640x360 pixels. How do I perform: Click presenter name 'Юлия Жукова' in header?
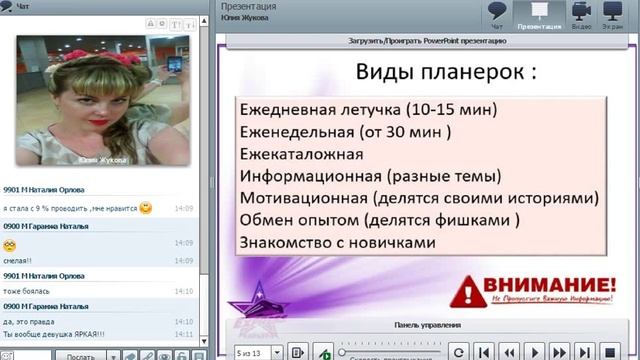coord(244,18)
